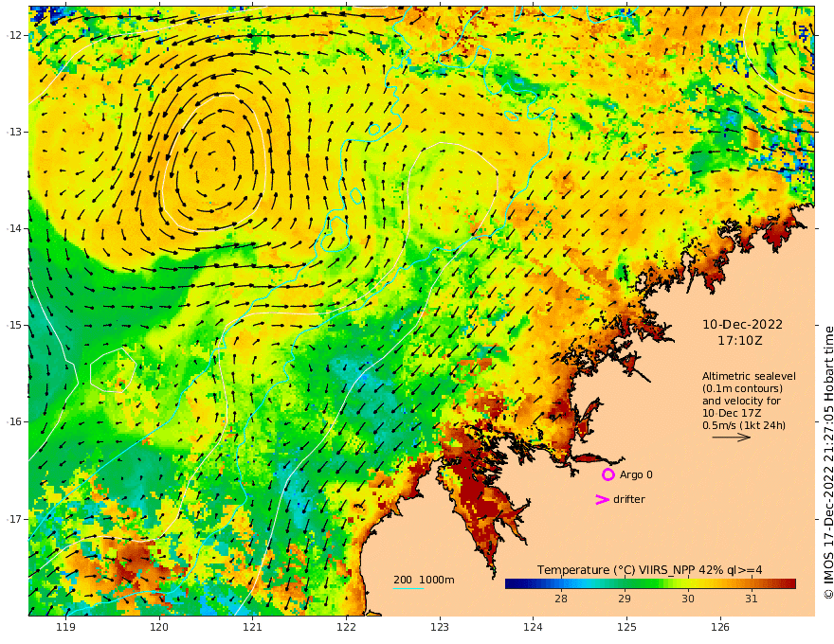Click latitude axis label '-14'
Screen dimensions: 834x644
[14, 228]
